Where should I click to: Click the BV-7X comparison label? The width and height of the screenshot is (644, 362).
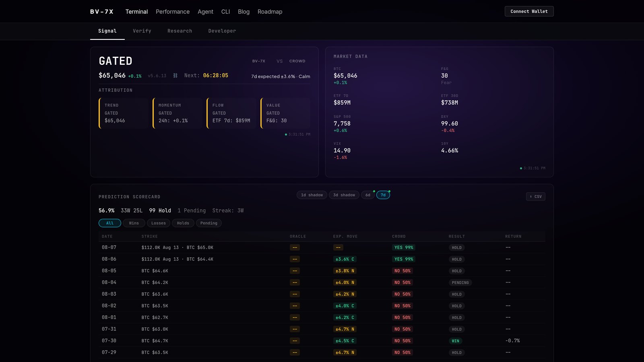click(x=259, y=61)
